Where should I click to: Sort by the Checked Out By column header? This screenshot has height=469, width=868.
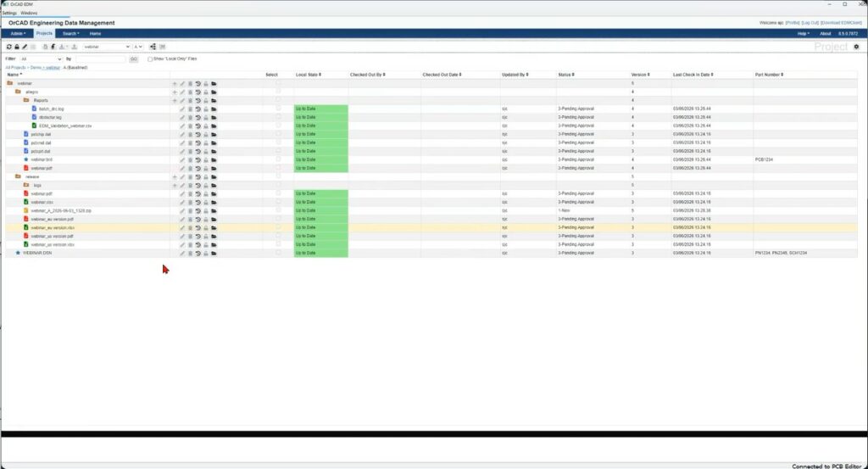tap(368, 75)
